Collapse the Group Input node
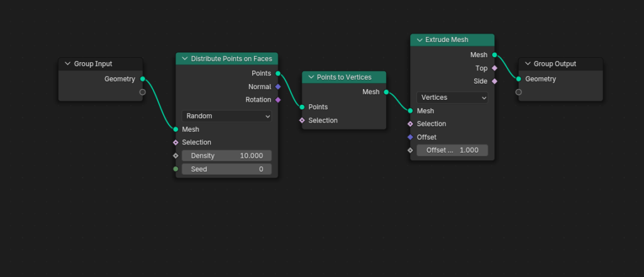 68,64
